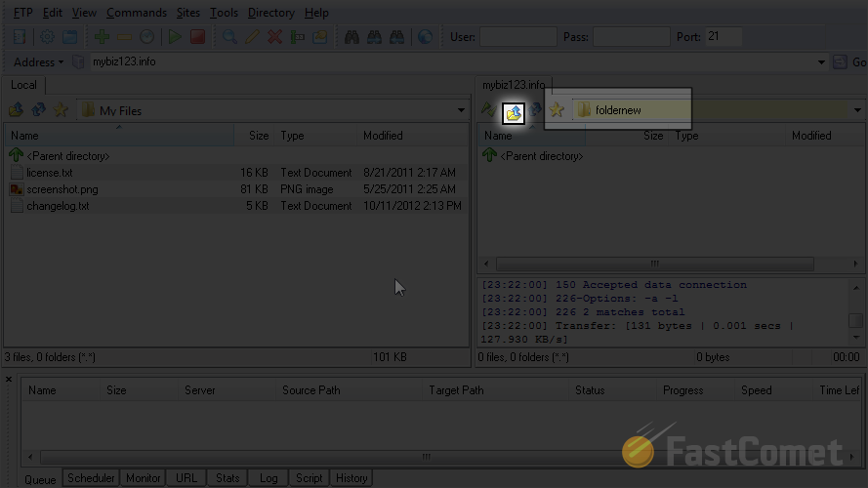
Task: Select screenshot.png in Local pane
Action: coord(237,189)
